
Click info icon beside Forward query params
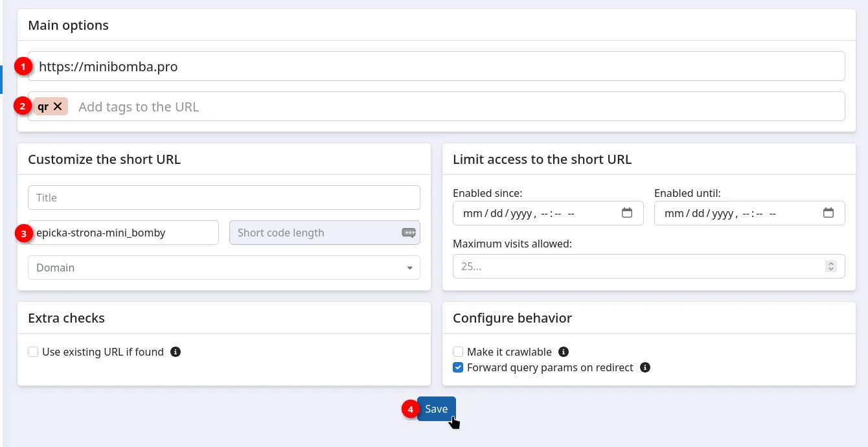tap(645, 367)
